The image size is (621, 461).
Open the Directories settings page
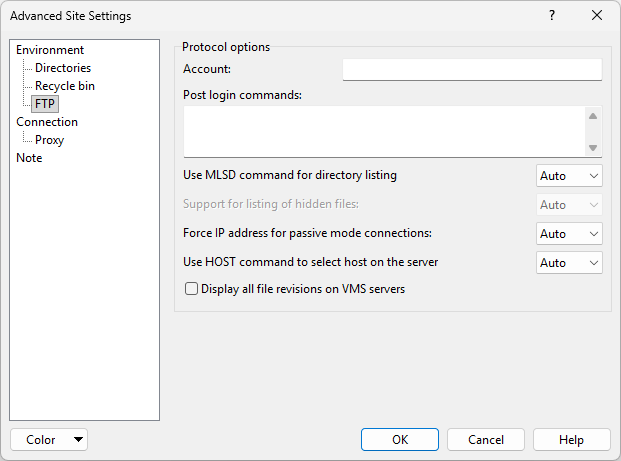(x=63, y=68)
